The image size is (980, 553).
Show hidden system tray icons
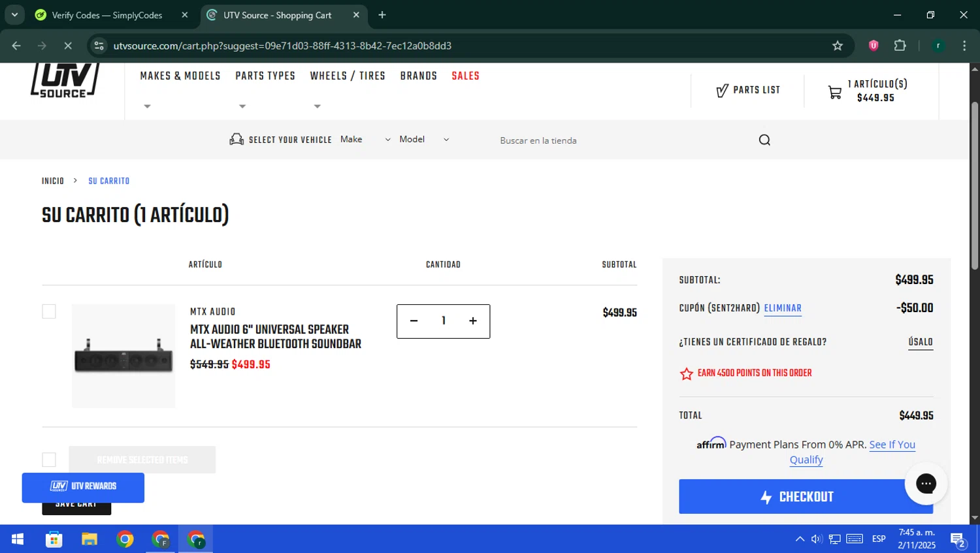pos(800,539)
